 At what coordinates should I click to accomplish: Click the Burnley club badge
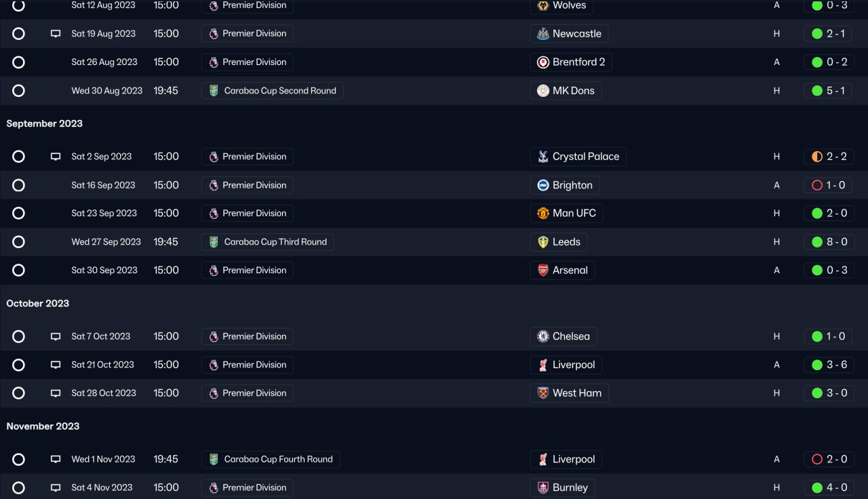543,487
